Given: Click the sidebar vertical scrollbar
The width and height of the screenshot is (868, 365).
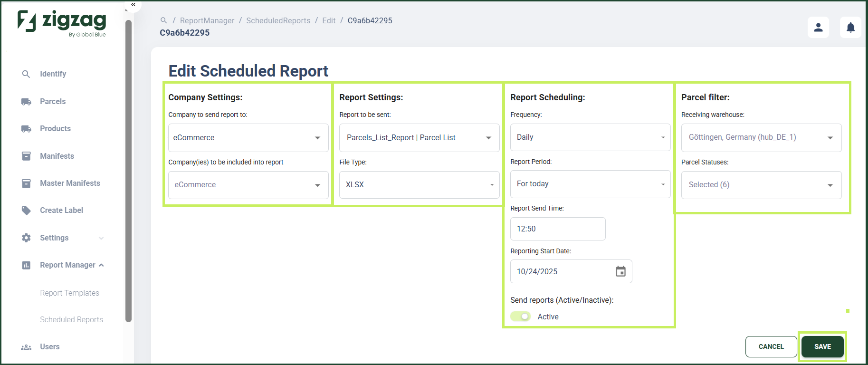Looking at the screenshot, I should pos(128,171).
